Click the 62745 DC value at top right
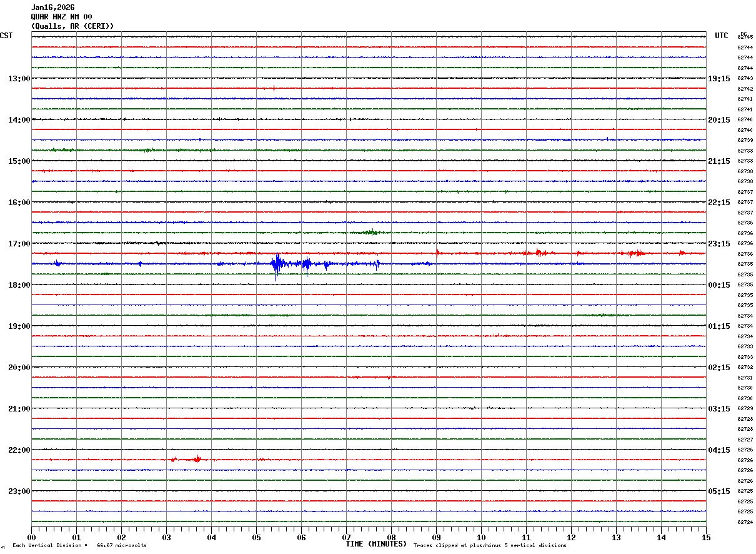The width and height of the screenshot is (756, 554). point(745,38)
